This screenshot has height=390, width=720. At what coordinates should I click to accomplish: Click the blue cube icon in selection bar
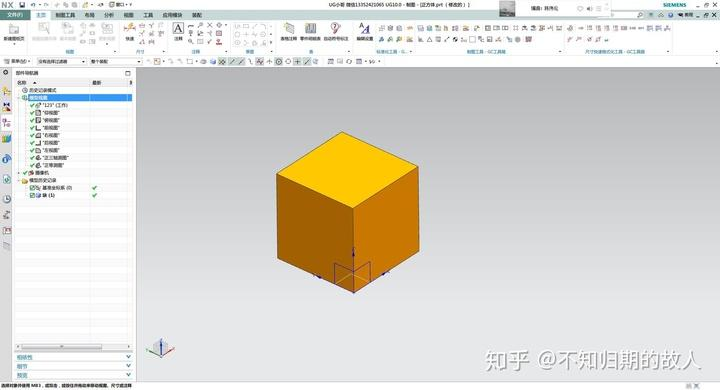[x=213, y=61]
